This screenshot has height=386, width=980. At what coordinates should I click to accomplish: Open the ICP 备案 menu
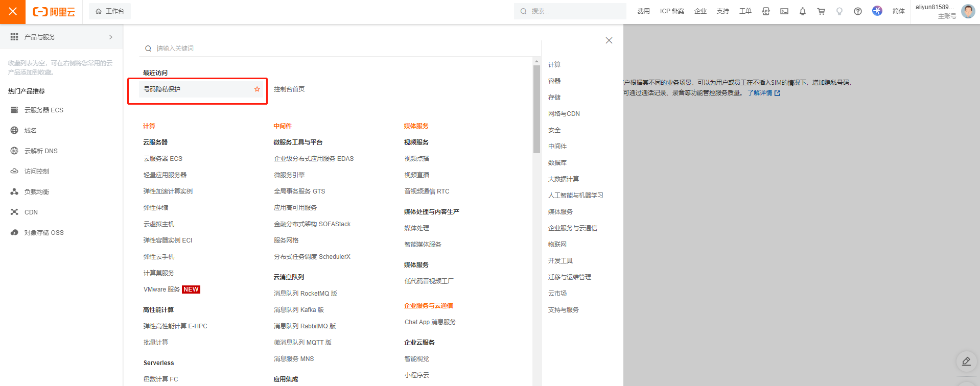pyautogui.click(x=672, y=11)
